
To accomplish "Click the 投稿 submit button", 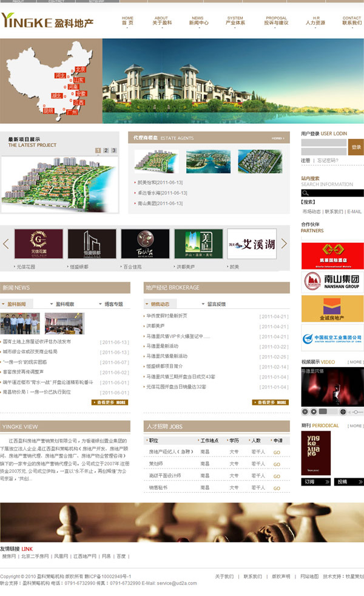I will (349, 481).
